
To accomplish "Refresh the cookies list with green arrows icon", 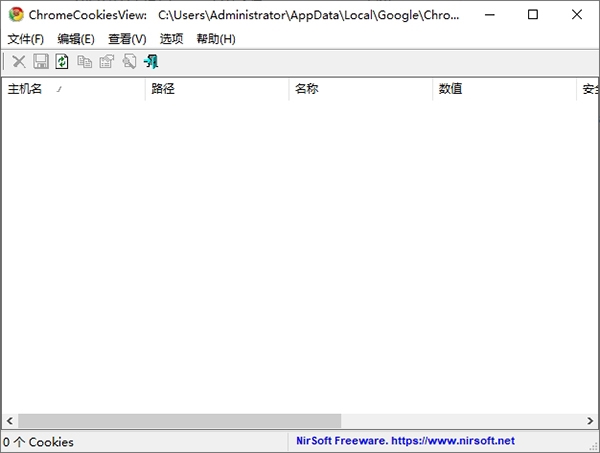I will 62,61.
